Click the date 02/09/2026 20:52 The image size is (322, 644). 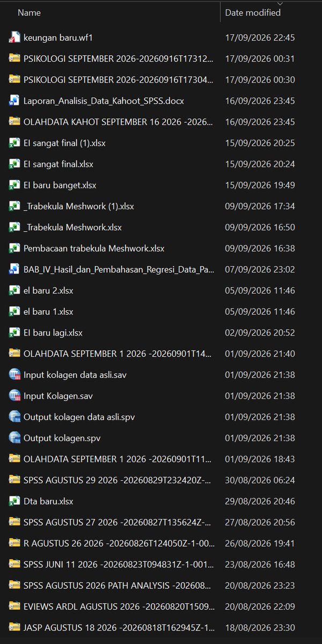260,333
